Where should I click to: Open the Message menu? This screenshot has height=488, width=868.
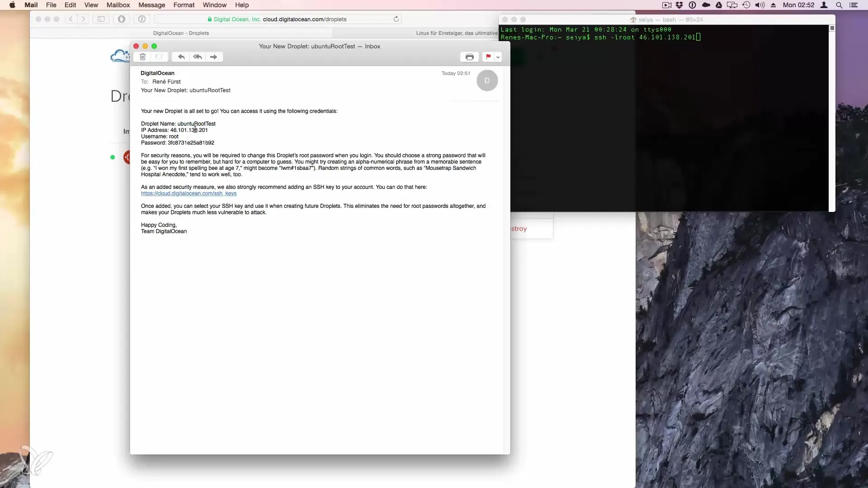[x=151, y=5]
